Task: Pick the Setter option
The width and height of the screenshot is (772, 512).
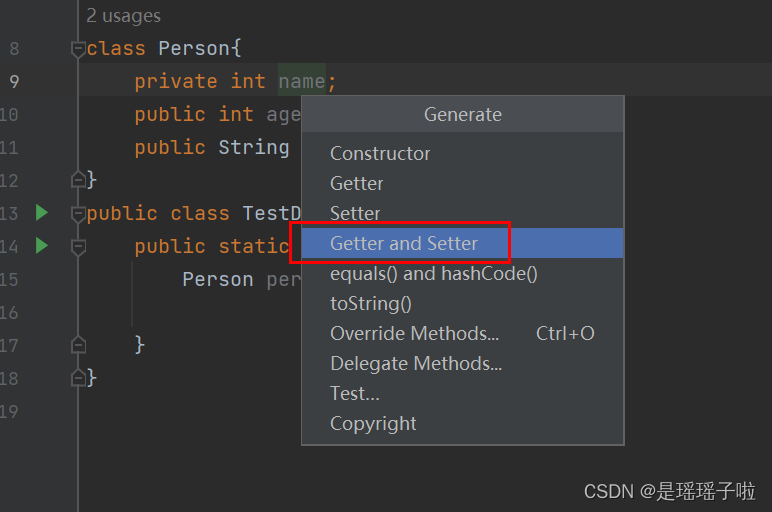Action: click(355, 213)
